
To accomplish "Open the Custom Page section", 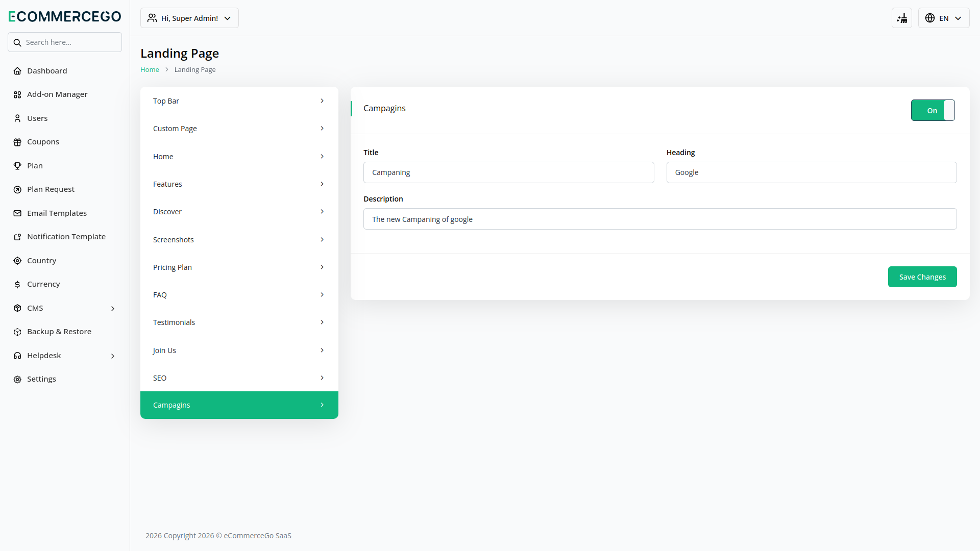I will pyautogui.click(x=239, y=129).
